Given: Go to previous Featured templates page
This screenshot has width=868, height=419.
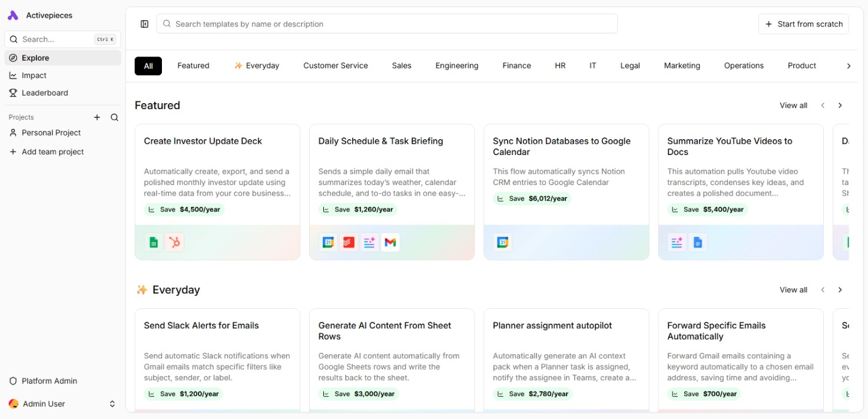Looking at the screenshot, I should click(x=823, y=105).
